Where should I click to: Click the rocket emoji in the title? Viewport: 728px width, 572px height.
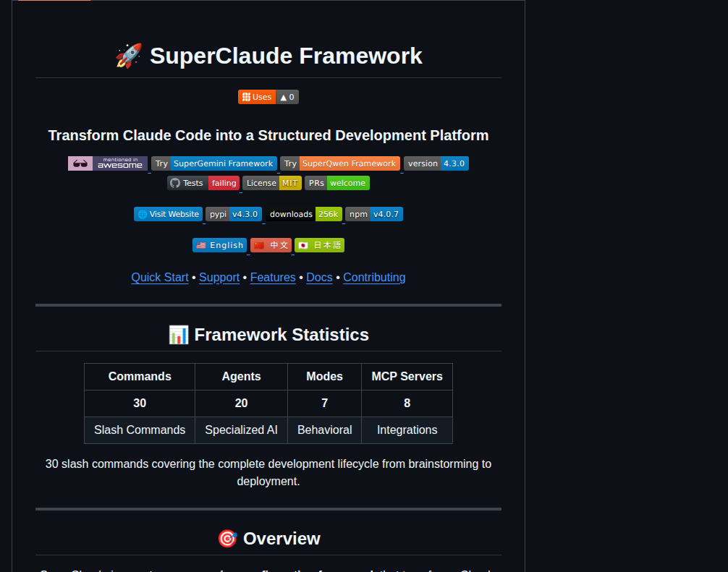[x=129, y=56]
